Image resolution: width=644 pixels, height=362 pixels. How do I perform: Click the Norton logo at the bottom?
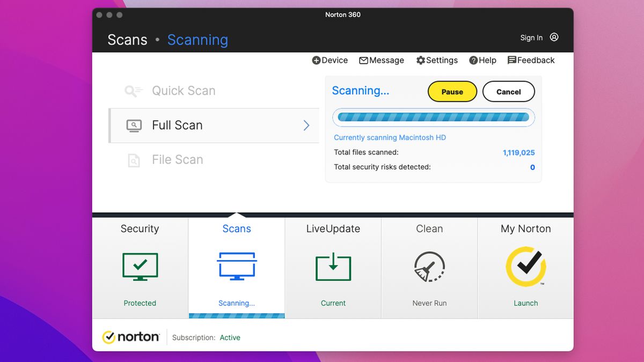click(x=130, y=337)
